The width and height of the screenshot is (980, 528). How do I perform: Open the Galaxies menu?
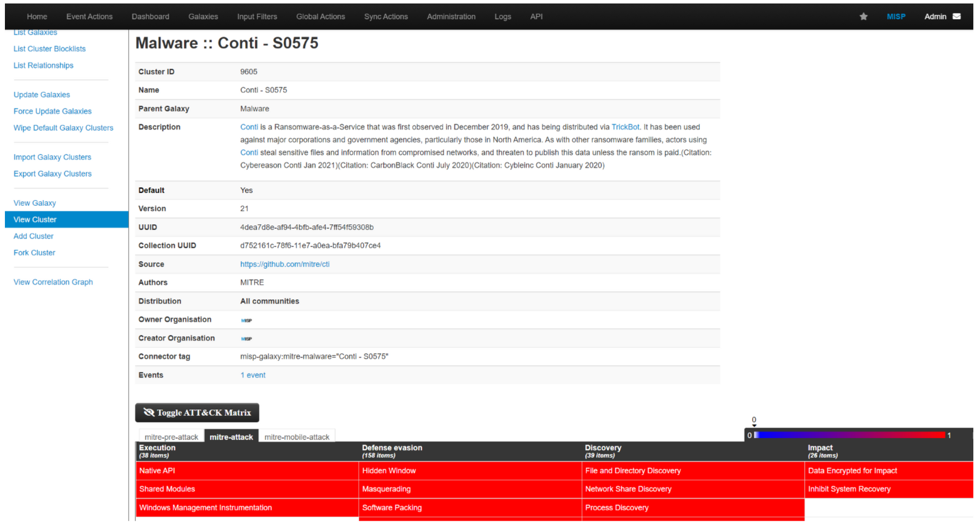pos(203,17)
